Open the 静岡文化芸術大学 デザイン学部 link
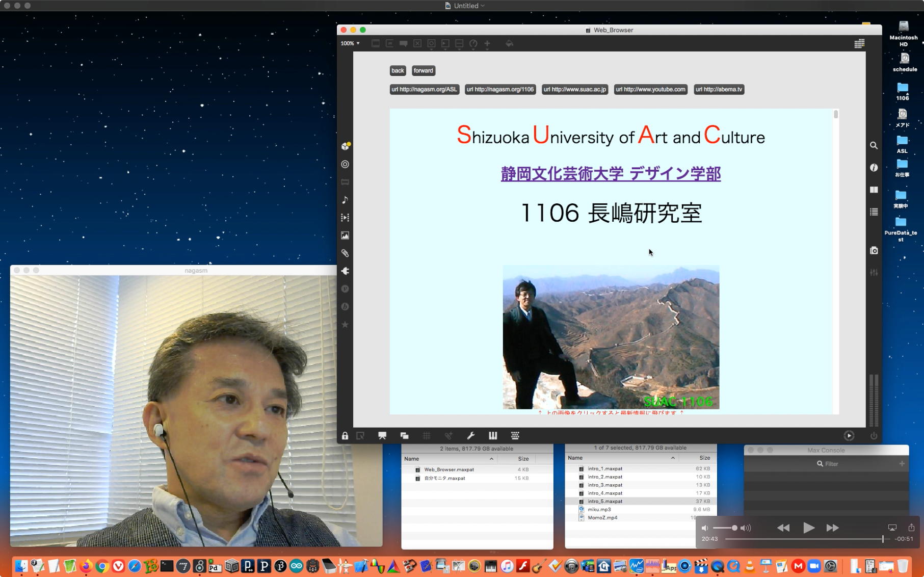The height and width of the screenshot is (577, 924). [611, 174]
